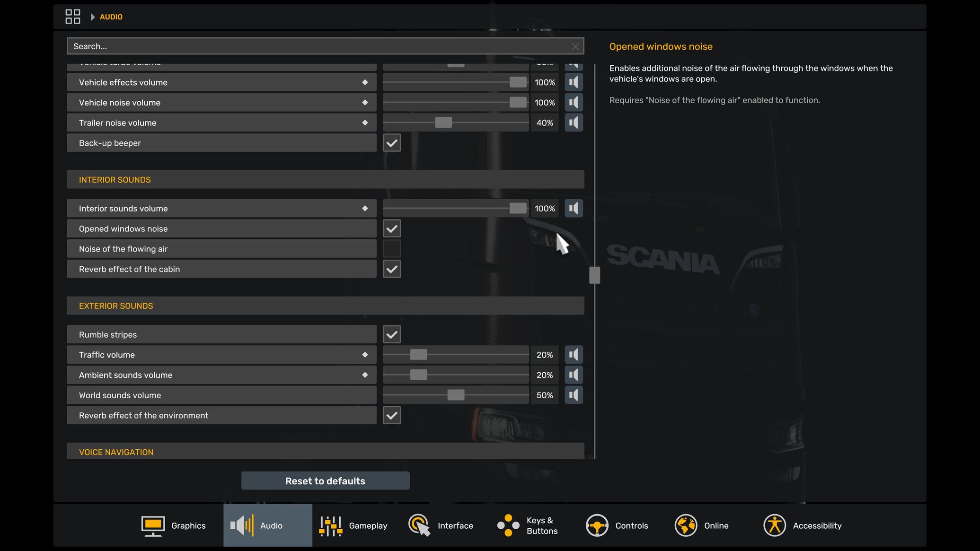Mute World sounds volume speaker icon
Screen dimensions: 980x551
click(x=574, y=395)
